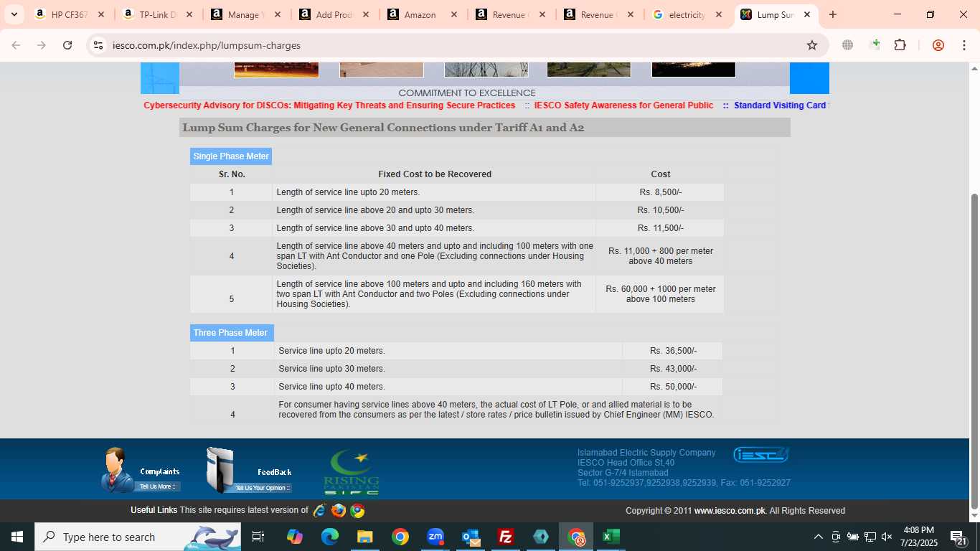Open Microsoft Edge from the taskbar

point(330,537)
